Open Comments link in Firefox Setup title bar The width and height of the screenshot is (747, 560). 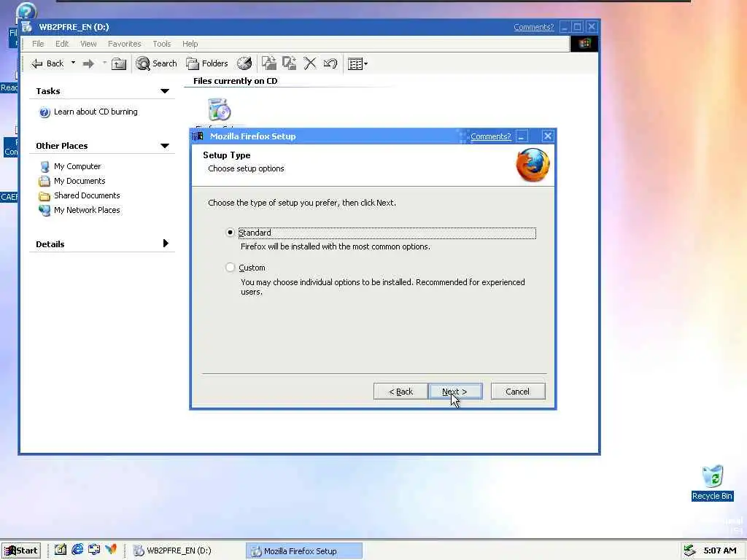pyautogui.click(x=491, y=136)
